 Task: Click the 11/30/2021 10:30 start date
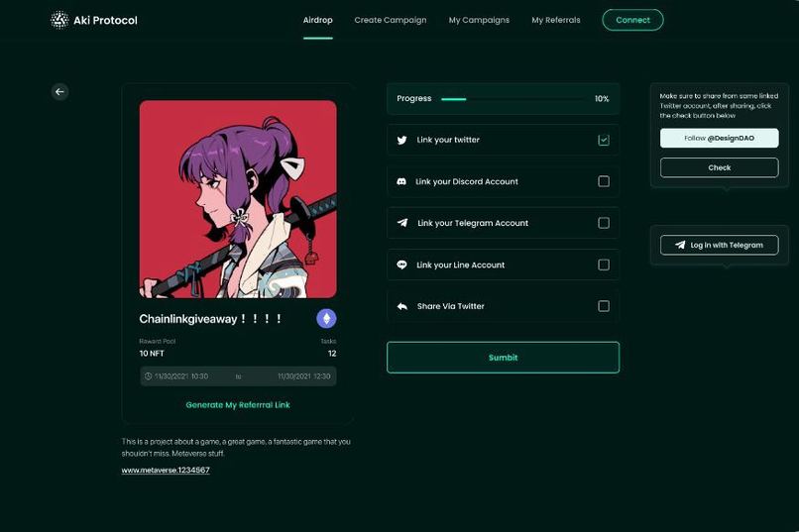[181, 376]
